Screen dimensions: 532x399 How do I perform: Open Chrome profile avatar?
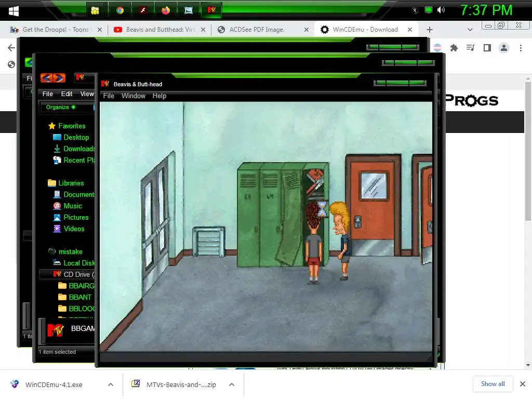tap(504, 48)
